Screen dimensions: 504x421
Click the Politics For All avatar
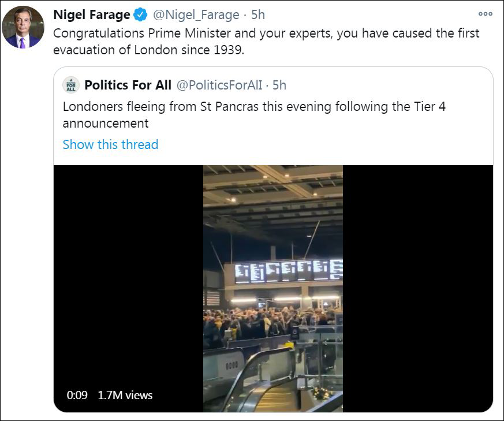click(71, 85)
